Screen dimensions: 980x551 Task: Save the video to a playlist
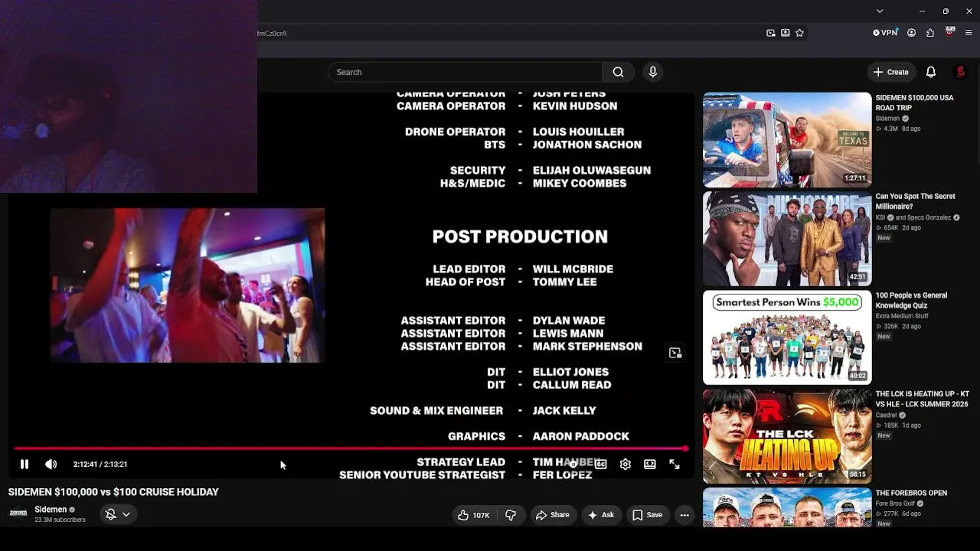coord(647,515)
